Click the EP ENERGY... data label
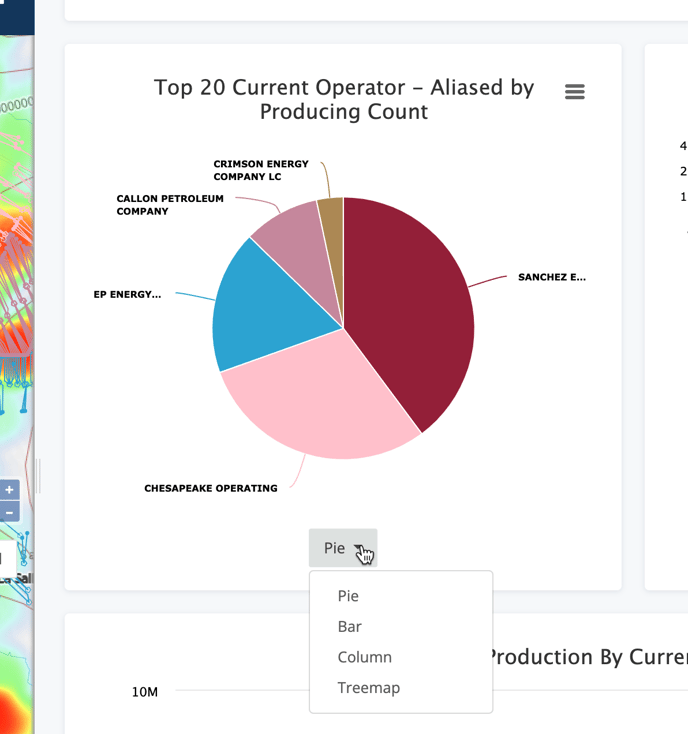The width and height of the screenshot is (688, 734). coord(127,294)
